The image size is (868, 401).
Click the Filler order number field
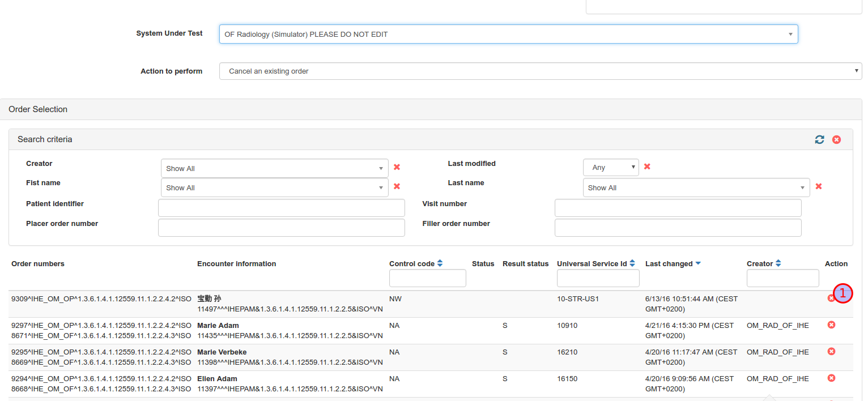point(678,228)
